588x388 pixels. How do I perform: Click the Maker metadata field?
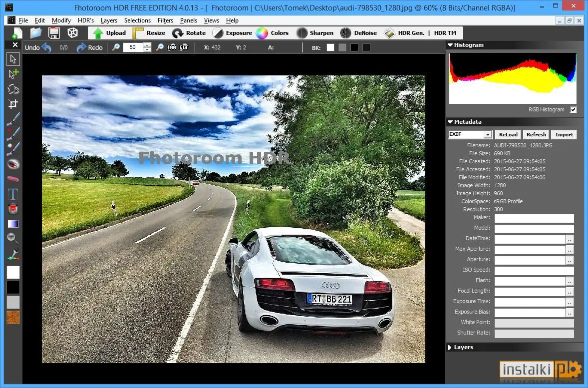coord(534,218)
